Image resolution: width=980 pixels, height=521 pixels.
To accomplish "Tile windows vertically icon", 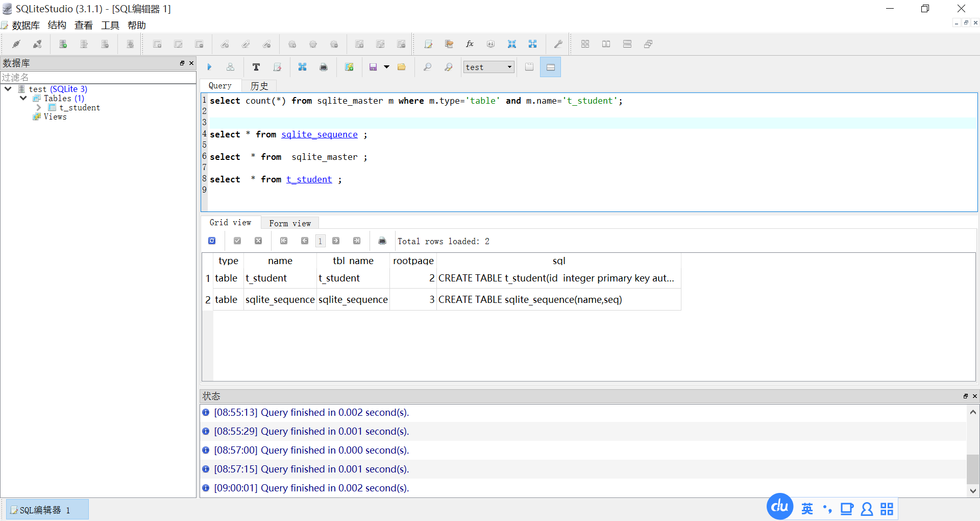I will [627, 44].
